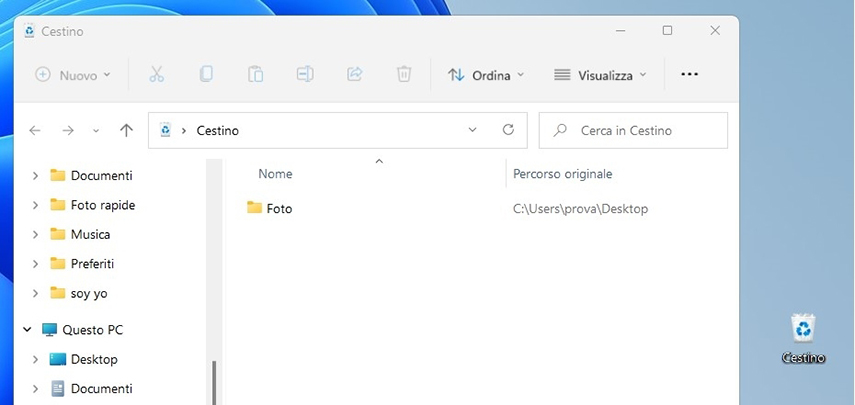Click the Copy icon in toolbar

click(x=206, y=74)
